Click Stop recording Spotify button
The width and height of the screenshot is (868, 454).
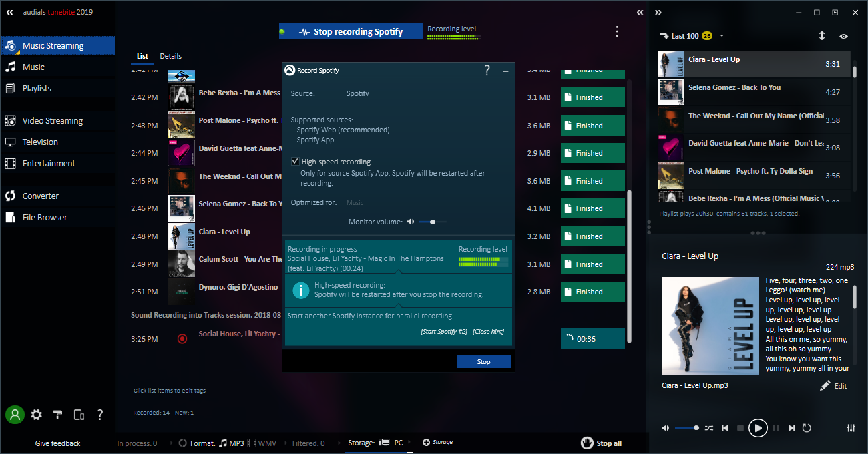(x=351, y=31)
